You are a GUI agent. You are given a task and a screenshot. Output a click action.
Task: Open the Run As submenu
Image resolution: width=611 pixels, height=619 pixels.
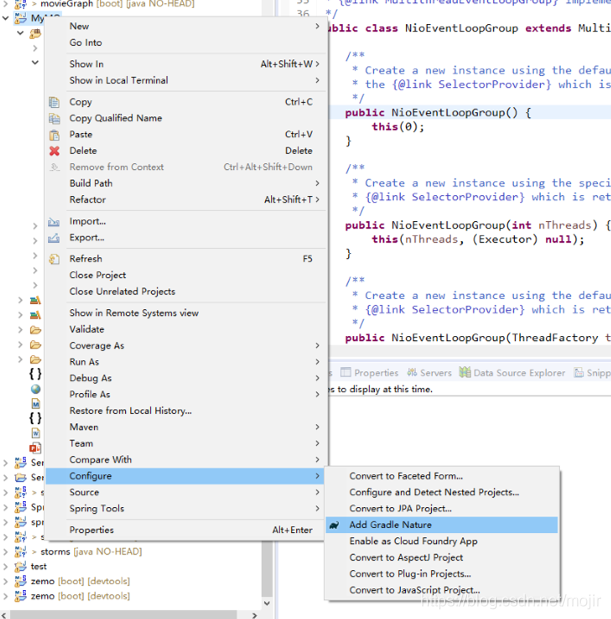coord(186,362)
